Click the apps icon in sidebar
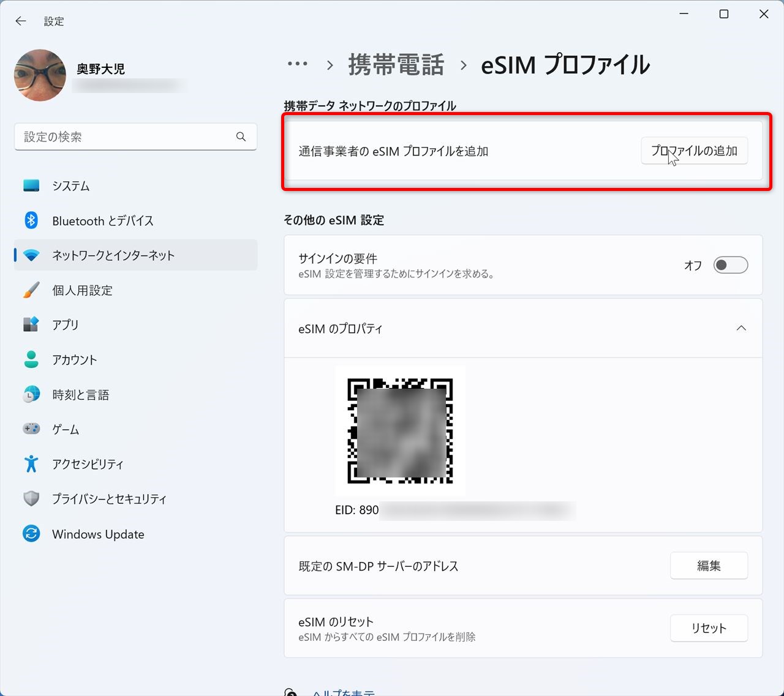 pyautogui.click(x=31, y=324)
